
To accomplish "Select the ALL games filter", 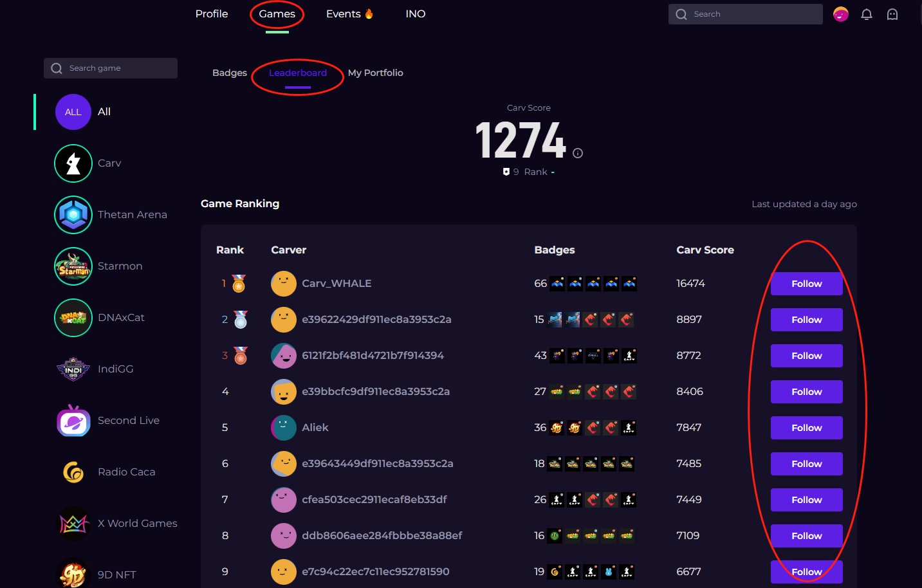I will click(73, 112).
